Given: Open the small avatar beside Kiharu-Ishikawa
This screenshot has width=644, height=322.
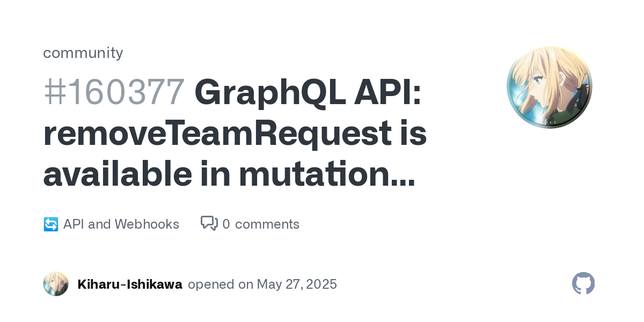Looking at the screenshot, I should click(x=56, y=284).
